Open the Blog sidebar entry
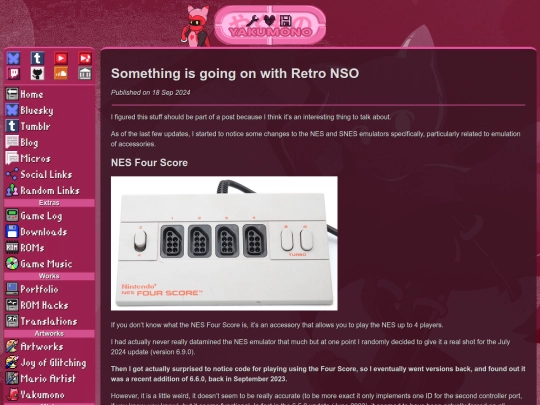 (50, 142)
